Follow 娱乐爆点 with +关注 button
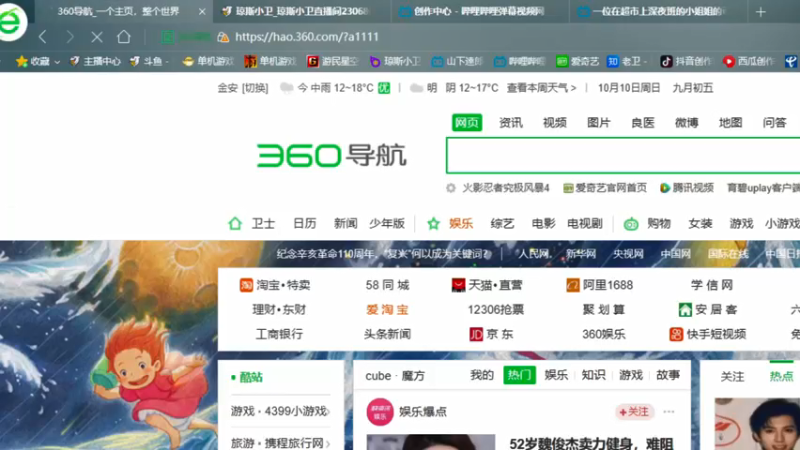Viewport: 800px width, 450px height. tap(634, 412)
